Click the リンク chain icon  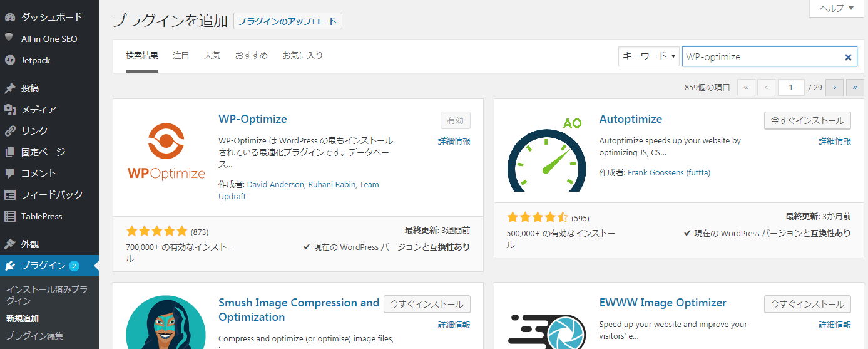click(9, 131)
